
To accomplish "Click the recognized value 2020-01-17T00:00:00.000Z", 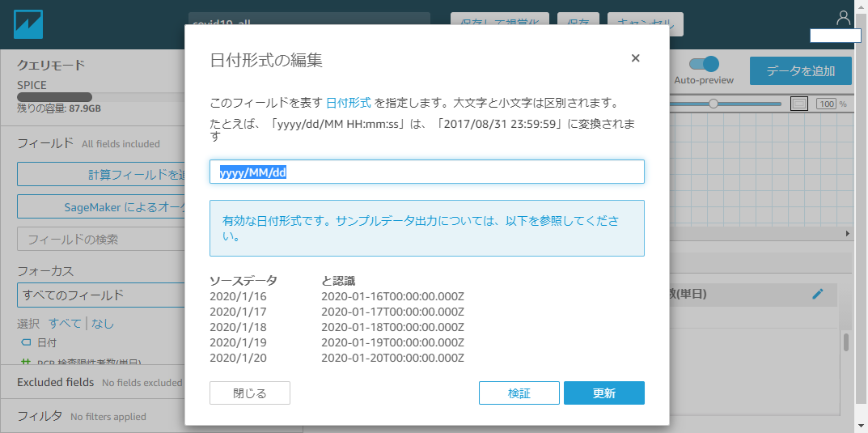I will [x=392, y=311].
